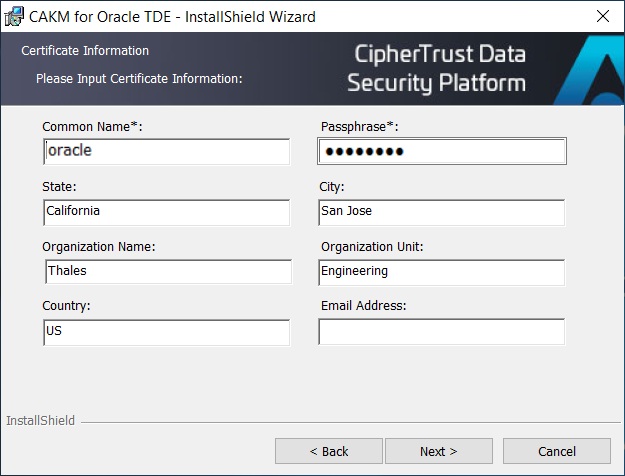
Task: Click into the Passphrase field
Action: point(442,151)
